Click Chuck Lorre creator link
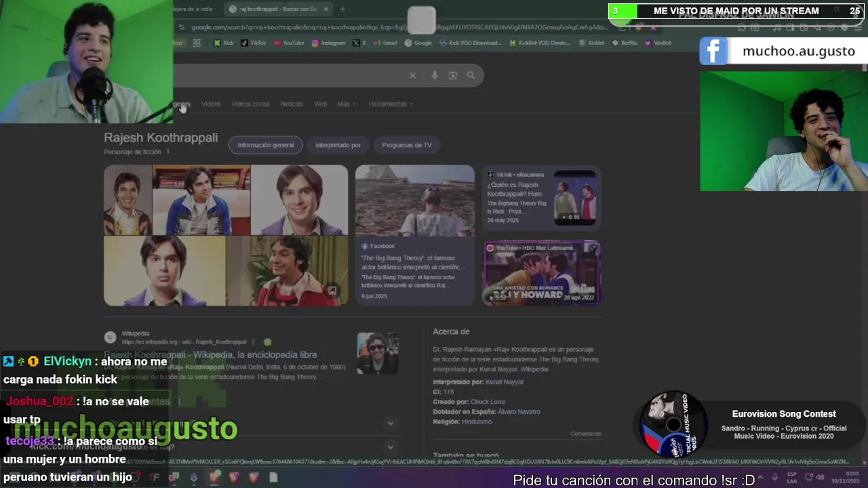The width and height of the screenshot is (868, 488). tap(488, 401)
